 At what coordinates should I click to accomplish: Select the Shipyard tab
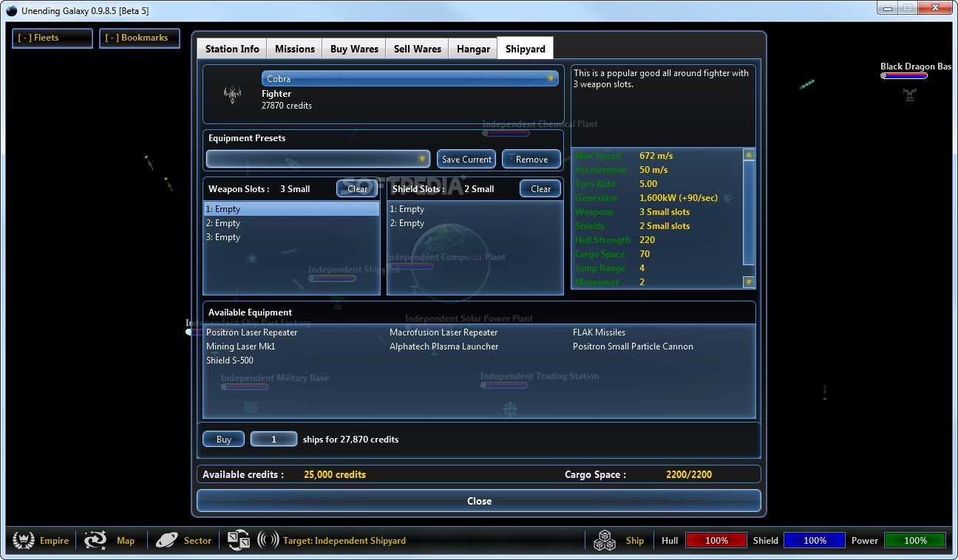click(526, 49)
